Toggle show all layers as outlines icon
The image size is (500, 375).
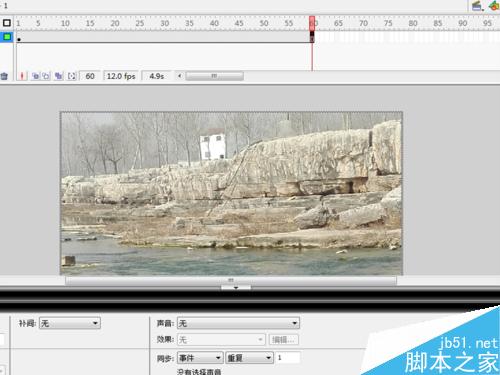[7, 23]
